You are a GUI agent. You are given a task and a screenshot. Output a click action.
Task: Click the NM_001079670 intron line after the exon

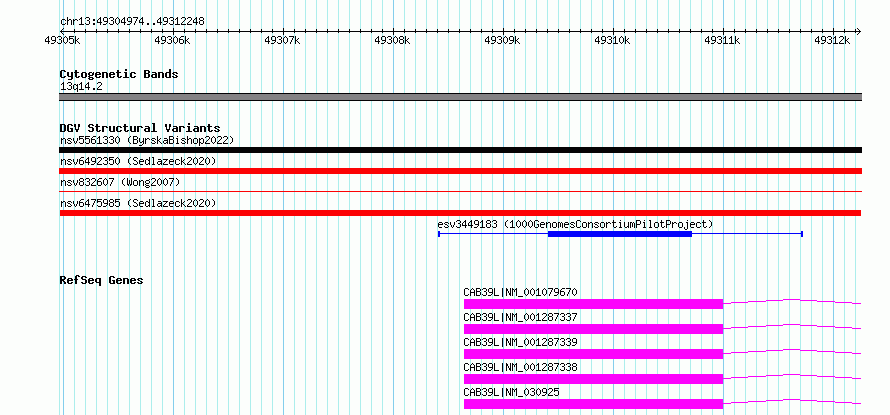792,300
